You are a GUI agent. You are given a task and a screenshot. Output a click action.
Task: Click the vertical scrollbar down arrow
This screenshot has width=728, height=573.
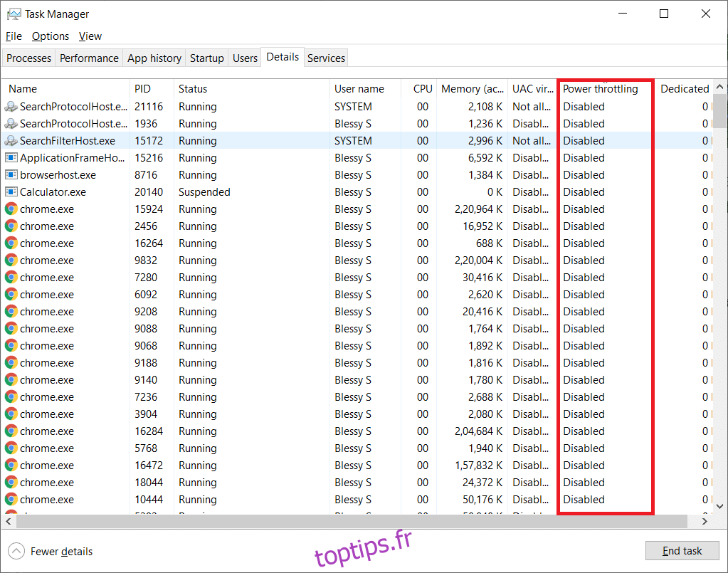pyautogui.click(x=720, y=508)
